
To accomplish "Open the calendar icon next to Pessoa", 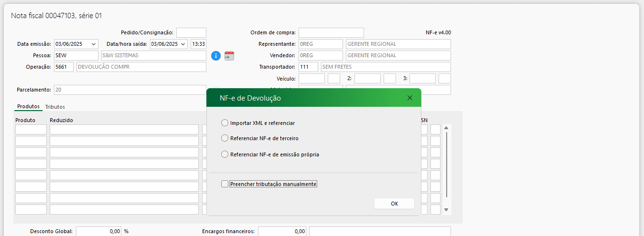I will (x=229, y=56).
